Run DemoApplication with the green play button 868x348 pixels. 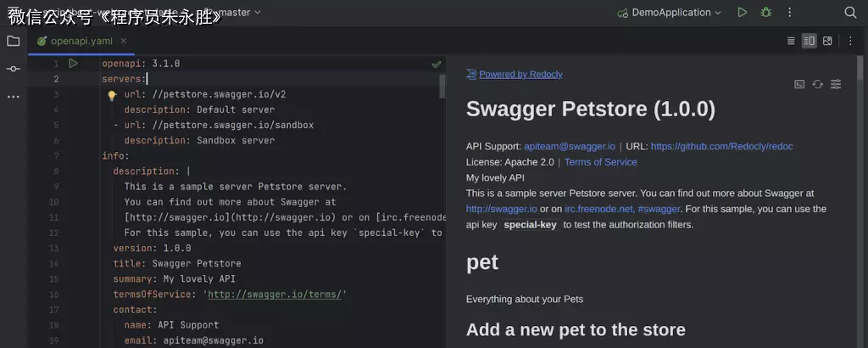pos(743,13)
